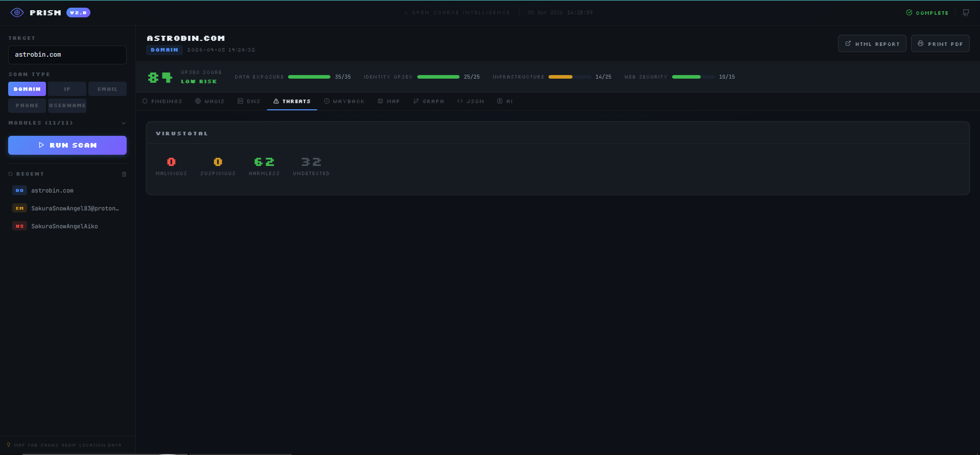Click the Open Source Intelligence header text
Image resolution: width=980 pixels, height=455 pixels.
pos(461,13)
